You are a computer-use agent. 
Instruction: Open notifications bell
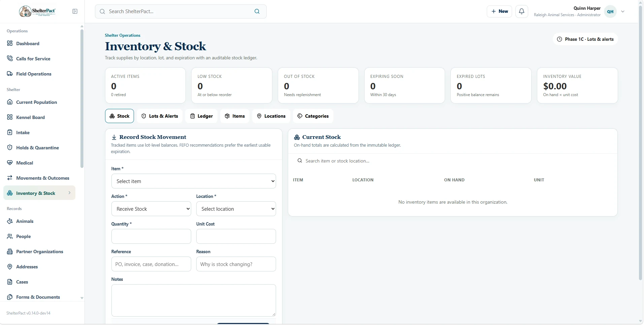click(521, 11)
